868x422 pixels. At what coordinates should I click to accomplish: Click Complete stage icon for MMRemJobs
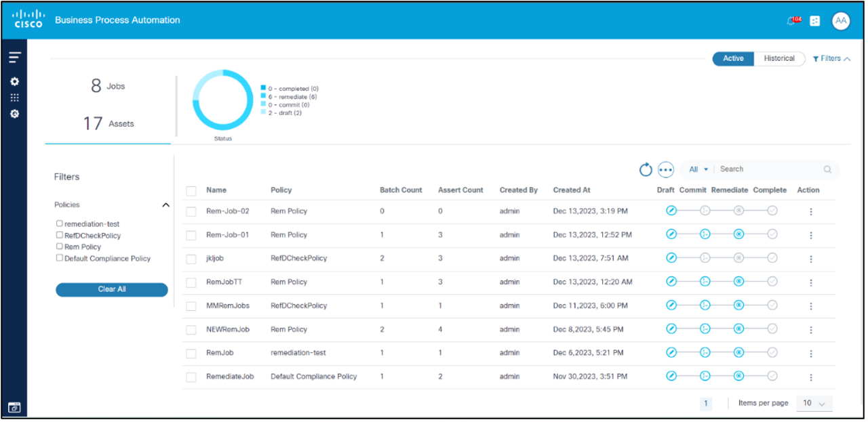tap(772, 305)
